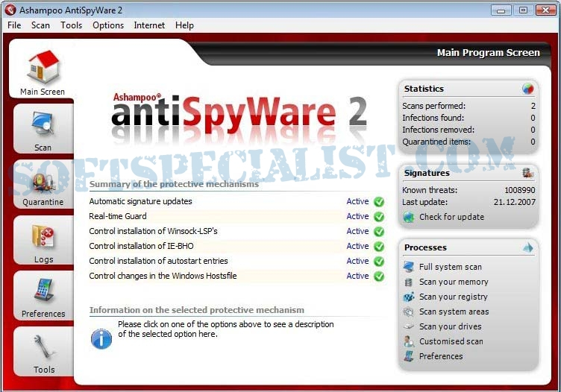Toggle Windows Hostsfile control green checkmark

(x=379, y=276)
